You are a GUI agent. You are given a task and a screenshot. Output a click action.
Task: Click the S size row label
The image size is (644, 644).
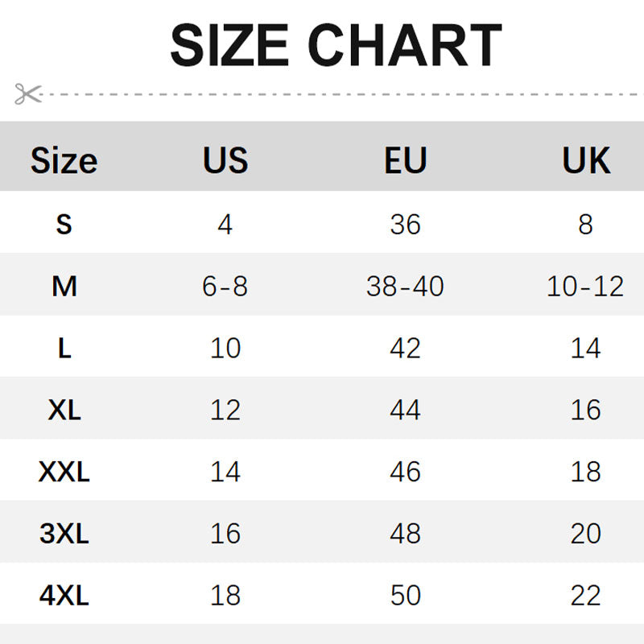64,224
